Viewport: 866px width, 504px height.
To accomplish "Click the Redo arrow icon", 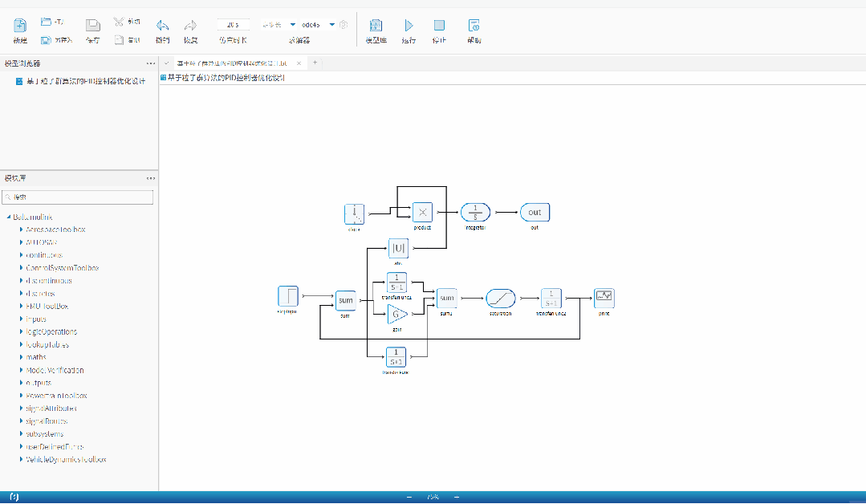I will tap(190, 26).
